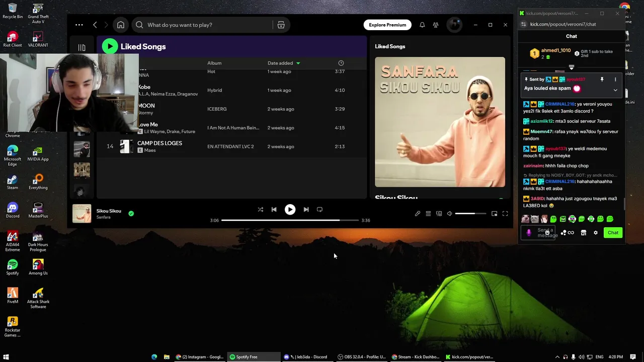The image size is (644, 362).
Task: Open the Hybrid album link
Action: tap(214, 90)
